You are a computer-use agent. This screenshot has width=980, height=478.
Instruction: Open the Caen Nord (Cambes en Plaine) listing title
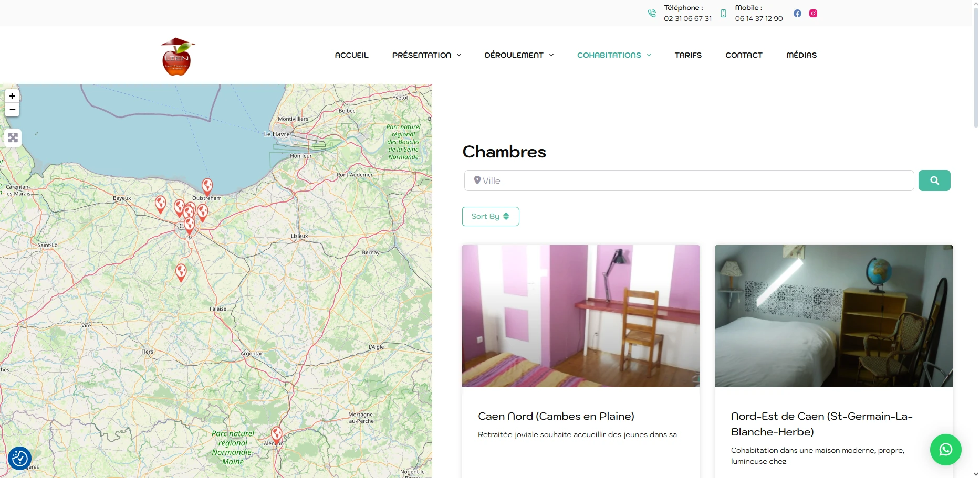[x=556, y=416]
